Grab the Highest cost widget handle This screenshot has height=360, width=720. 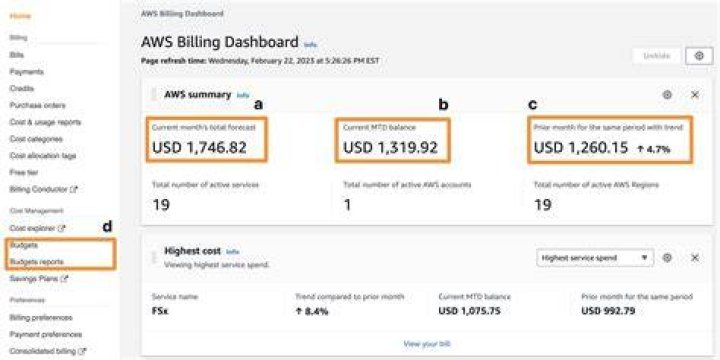click(x=154, y=257)
